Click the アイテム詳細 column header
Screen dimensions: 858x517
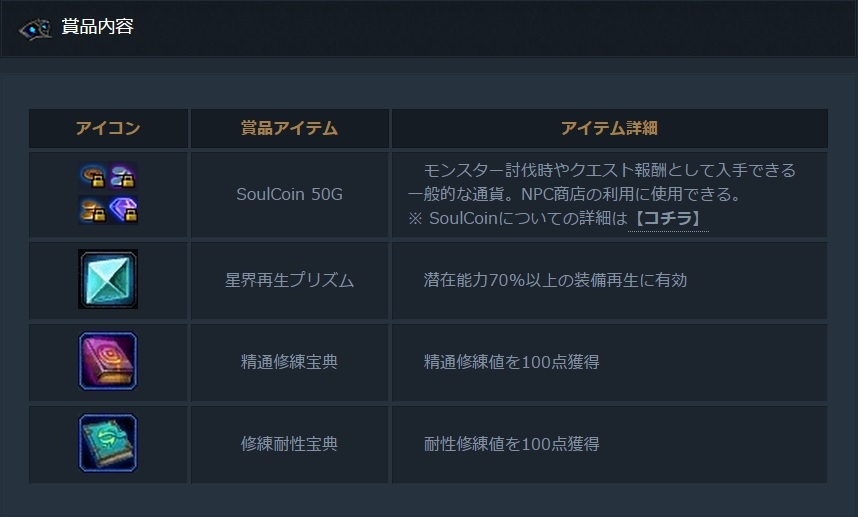[608, 128]
